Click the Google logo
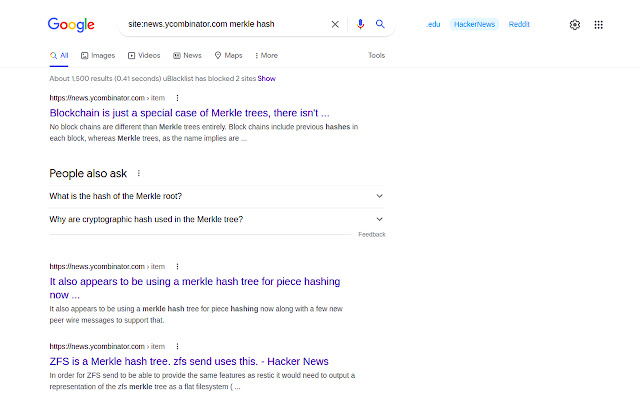The image size is (640, 400). coord(71,24)
